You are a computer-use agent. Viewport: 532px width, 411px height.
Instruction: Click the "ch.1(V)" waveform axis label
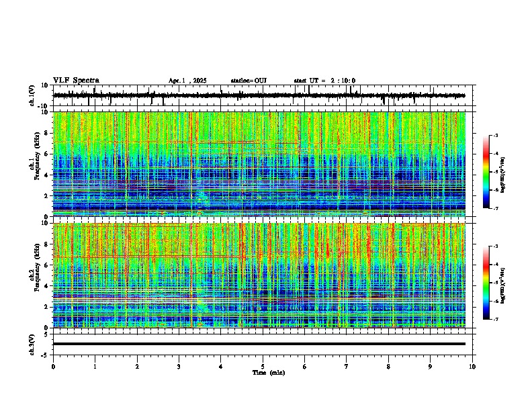(x=32, y=95)
